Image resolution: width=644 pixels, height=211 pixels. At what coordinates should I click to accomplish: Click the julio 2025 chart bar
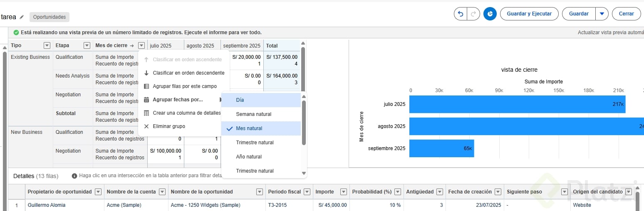click(x=517, y=104)
